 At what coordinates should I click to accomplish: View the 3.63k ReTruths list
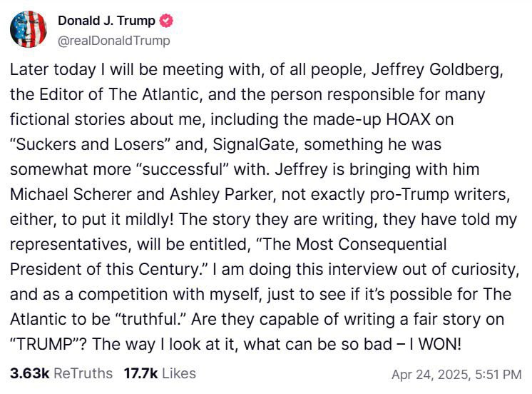point(61,373)
